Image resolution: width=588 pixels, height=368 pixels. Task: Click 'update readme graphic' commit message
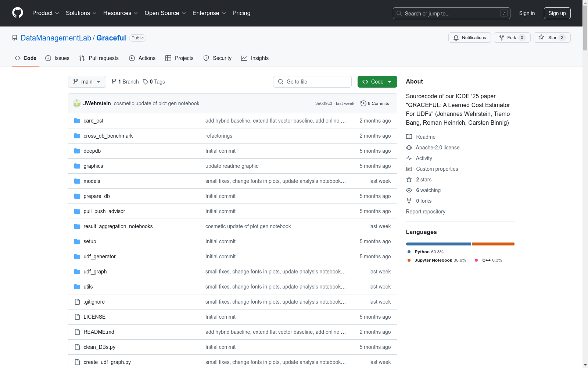[x=232, y=166]
